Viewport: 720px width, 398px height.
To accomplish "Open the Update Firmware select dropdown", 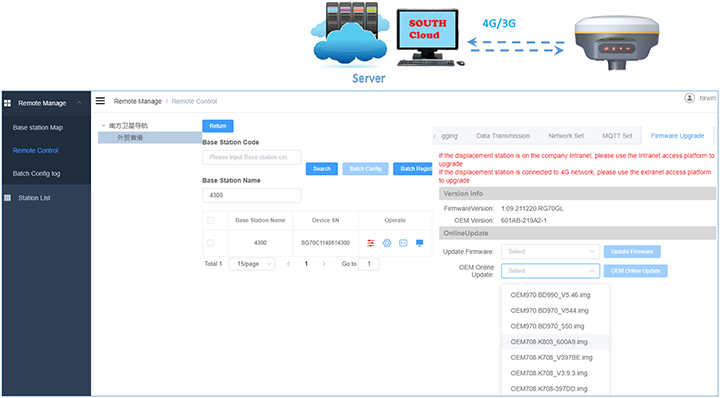I will pyautogui.click(x=550, y=252).
